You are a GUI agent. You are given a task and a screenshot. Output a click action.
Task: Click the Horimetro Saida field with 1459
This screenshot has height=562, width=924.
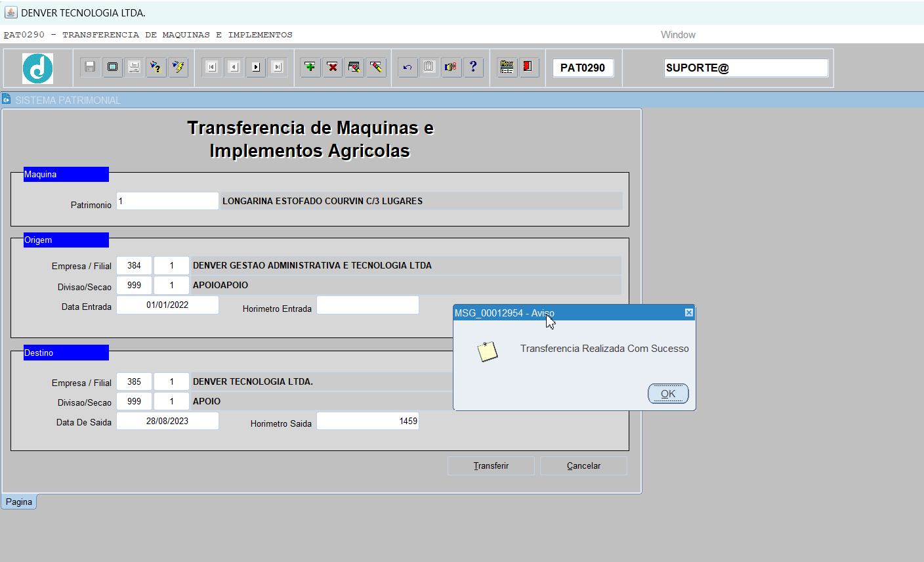[x=367, y=421]
